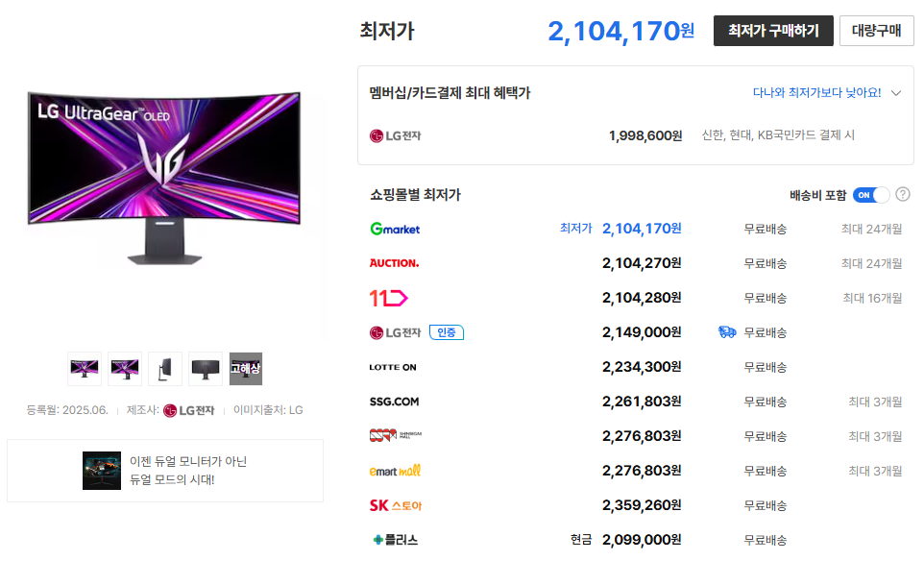
Task: Click the 대량구매 button
Action: 876,31
